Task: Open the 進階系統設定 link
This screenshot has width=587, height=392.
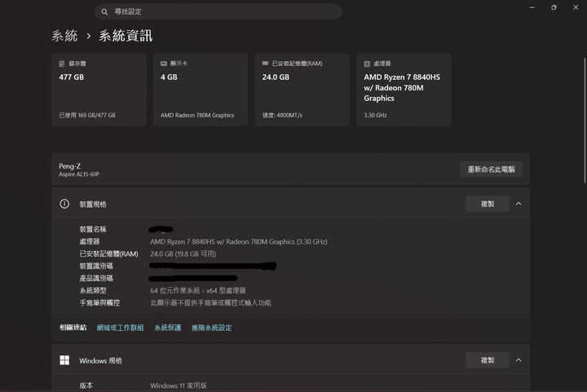Action: click(211, 328)
